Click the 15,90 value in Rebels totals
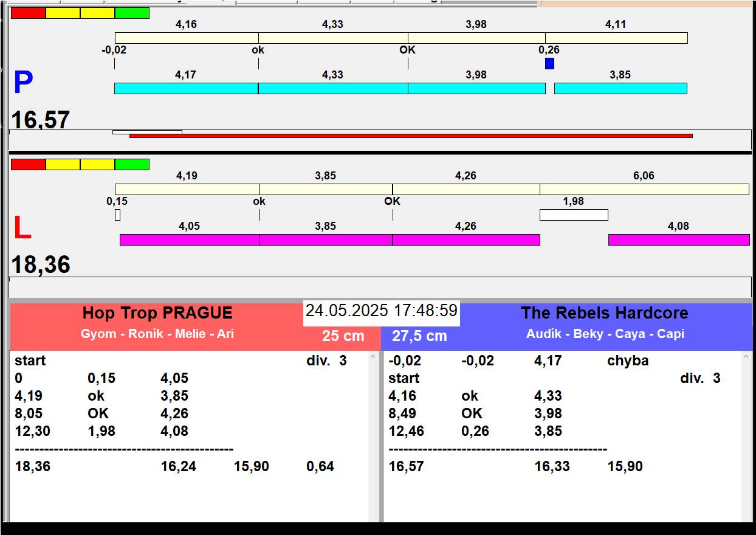Viewport: 756px width, 535px height. tap(625, 466)
